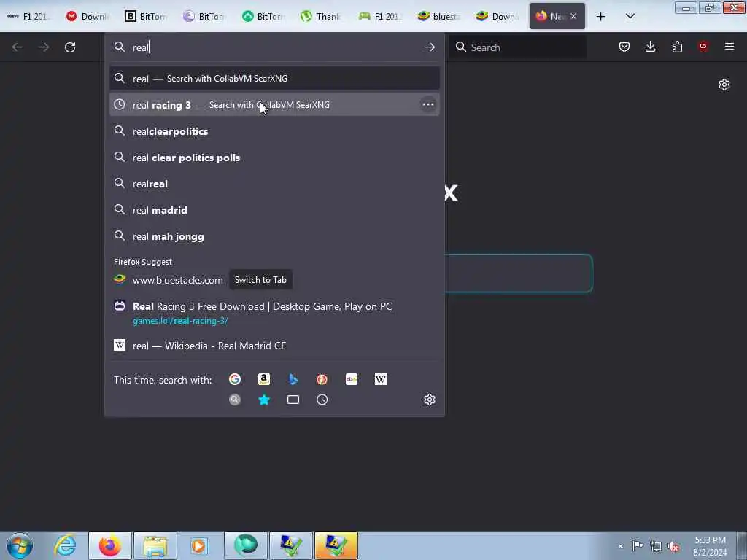Switch to the first F1 201 tab

point(29,16)
